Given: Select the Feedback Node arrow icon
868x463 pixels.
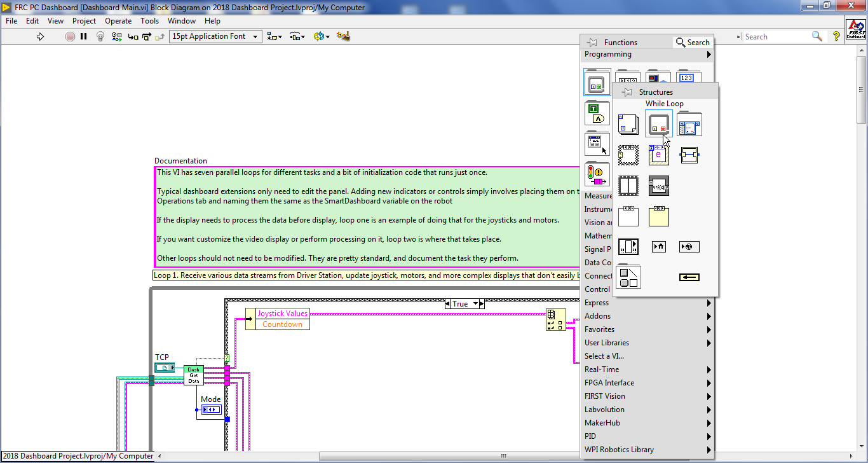Looking at the screenshot, I should (x=689, y=277).
